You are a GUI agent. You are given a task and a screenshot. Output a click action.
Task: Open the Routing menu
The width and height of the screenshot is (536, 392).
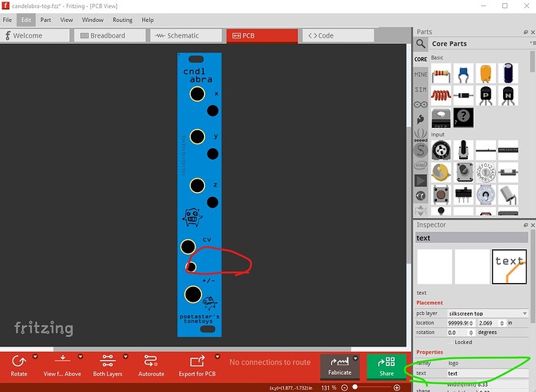pos(122,19)
